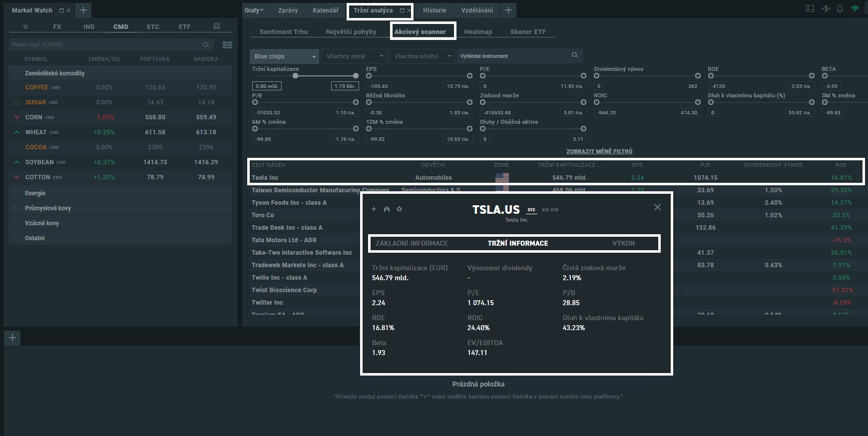868x436 pixels.
Task: Switch to the Zprávy tab
Action: (288, 10)
